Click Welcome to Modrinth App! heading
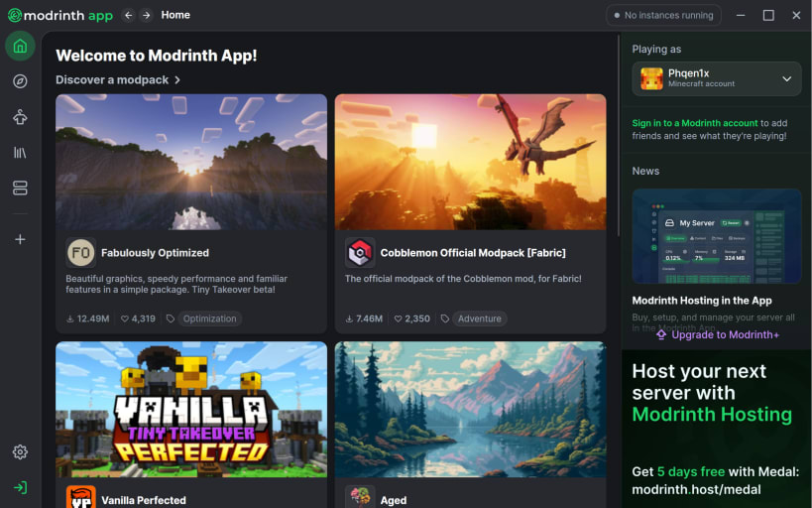Viewport: 812px width, 508px height. point(157,56)
